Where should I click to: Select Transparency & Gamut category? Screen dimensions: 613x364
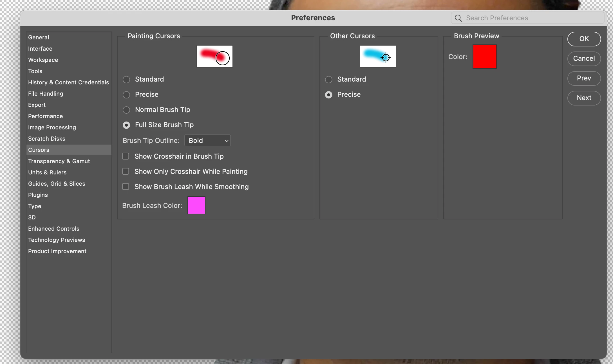[59, 161]
